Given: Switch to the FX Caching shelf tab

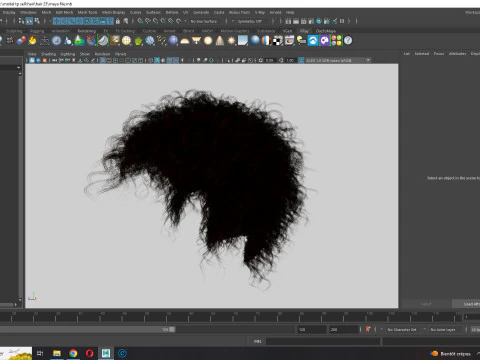Looking at the screenshot, I should coord(125,31).
